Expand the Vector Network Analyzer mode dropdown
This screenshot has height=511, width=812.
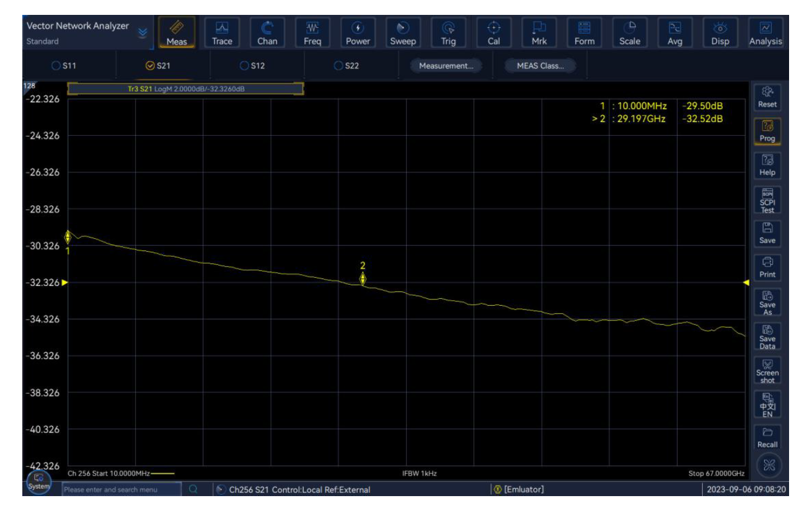(x=143, y=32)
